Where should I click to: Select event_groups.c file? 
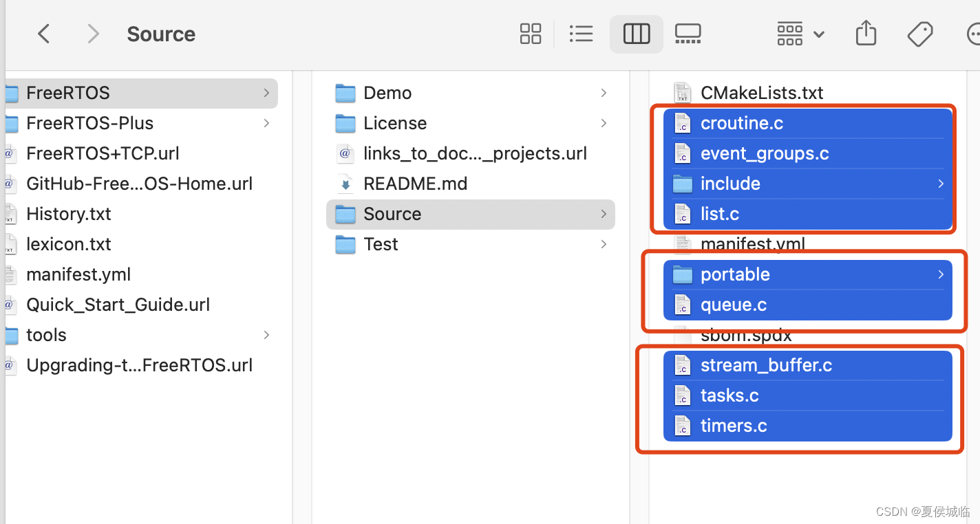pos(808,153)
